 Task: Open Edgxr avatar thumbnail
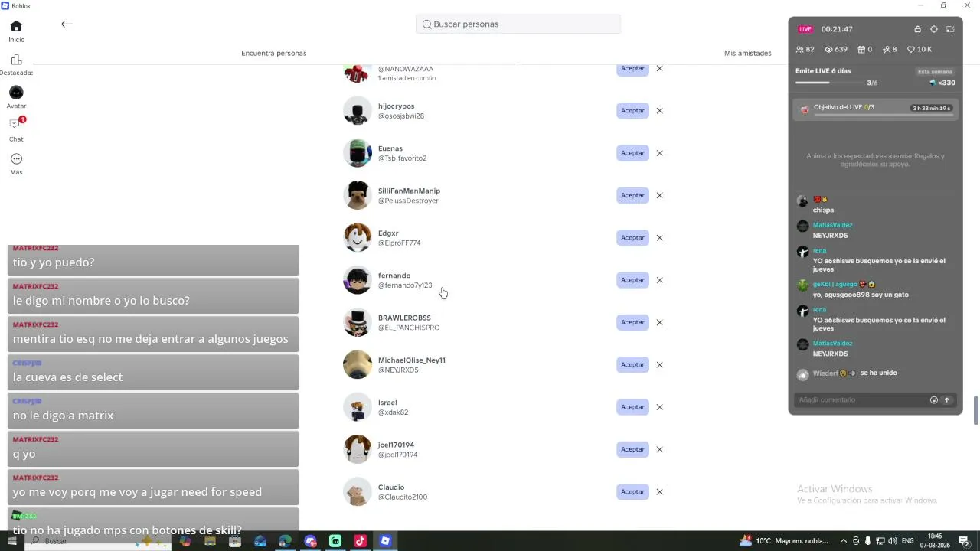pos(357,238)
